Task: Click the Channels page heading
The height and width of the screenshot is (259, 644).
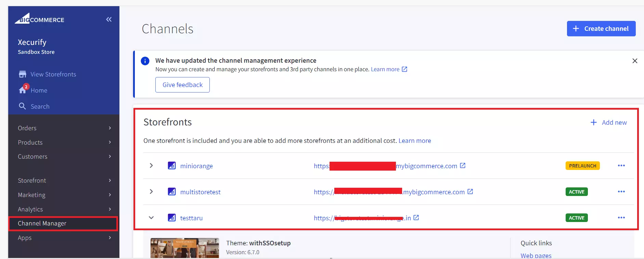Action: pyautogui.click(x=168, y=29)
